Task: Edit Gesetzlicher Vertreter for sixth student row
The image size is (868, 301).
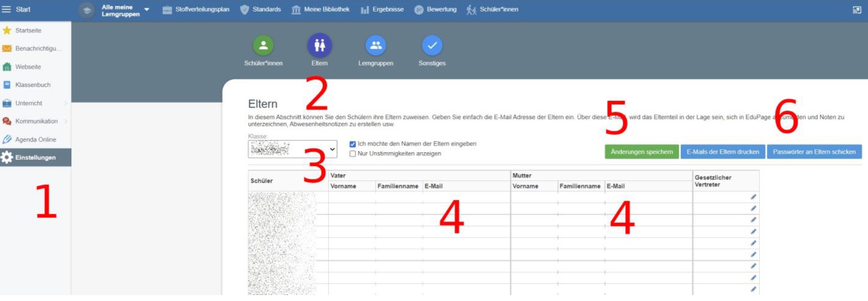Action: (x=753, y=255)
